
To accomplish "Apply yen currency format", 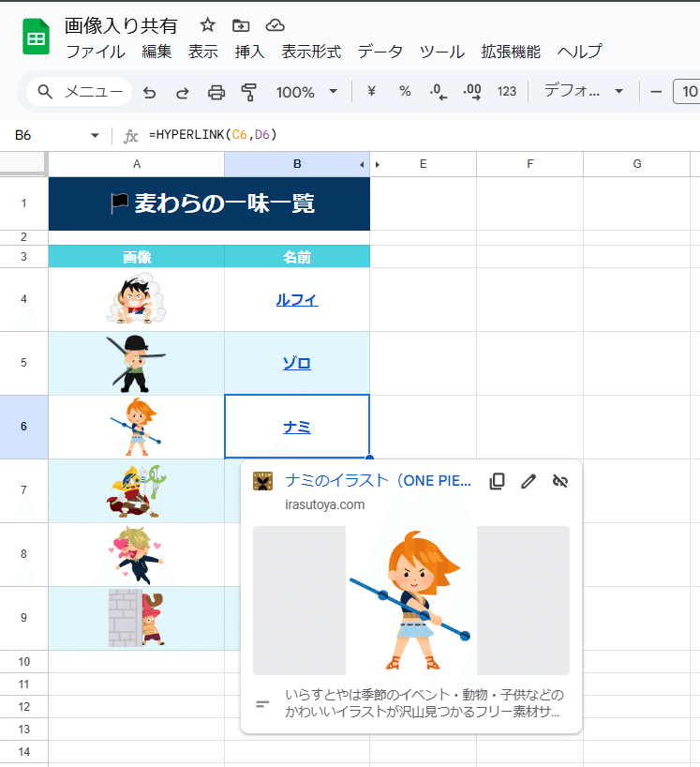I will pos(371,91).
